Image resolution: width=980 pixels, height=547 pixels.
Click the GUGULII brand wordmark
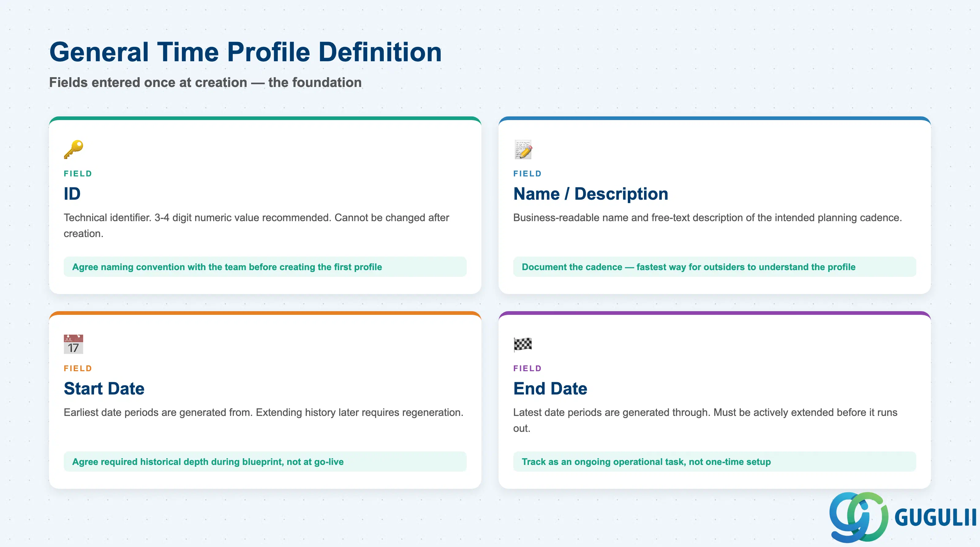(936, 517)
